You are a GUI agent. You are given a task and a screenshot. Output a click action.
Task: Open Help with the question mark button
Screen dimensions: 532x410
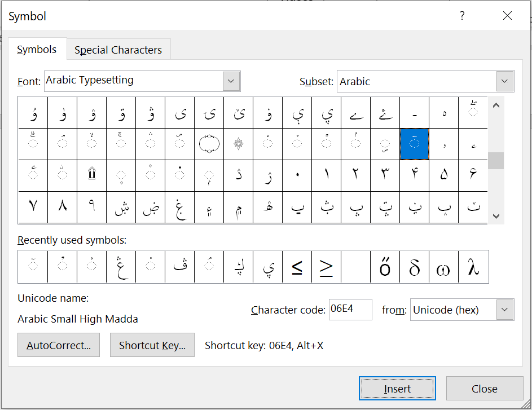tap(462, 16)
